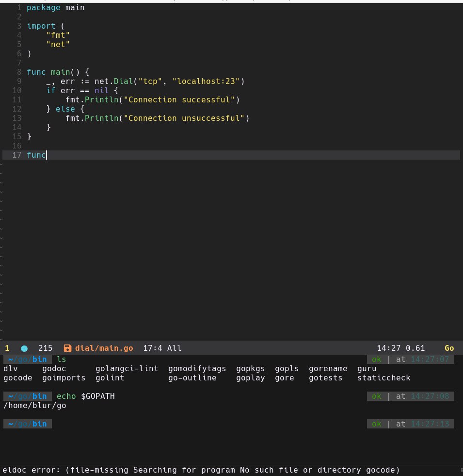Click dlv in terminal listing

[11, 369]
